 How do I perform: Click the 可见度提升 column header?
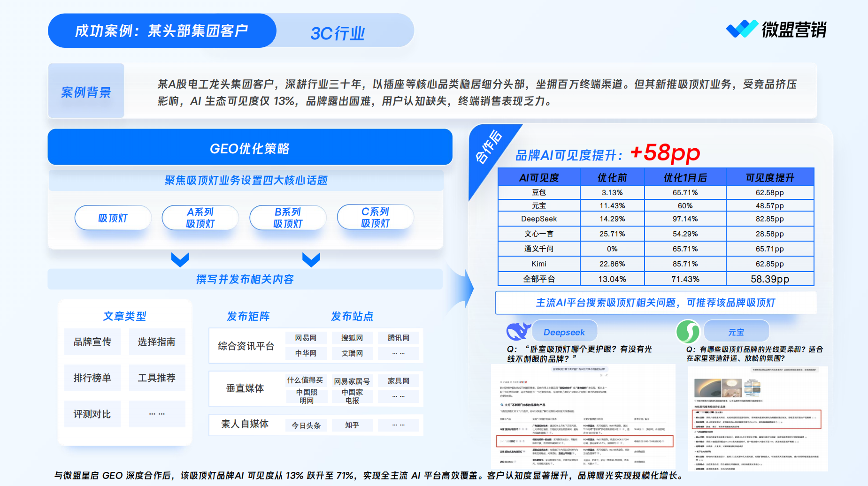click(x=770, y=178)
